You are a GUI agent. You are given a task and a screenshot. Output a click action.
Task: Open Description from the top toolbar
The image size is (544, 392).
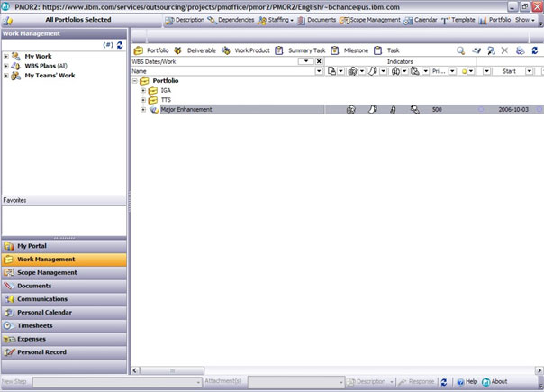pos(185,20)
